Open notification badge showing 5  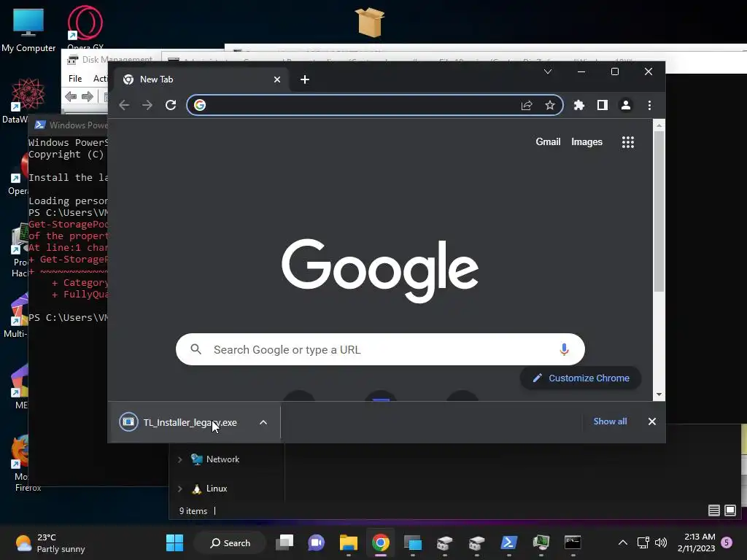[x=727, y=542]
